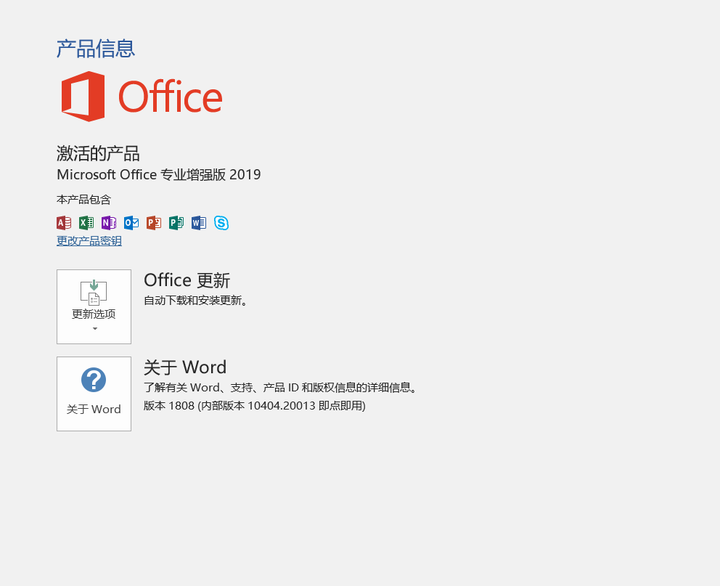Click the 本产品包含 label
Image resolution: width=720 pixels, height=586 pixels.
84,200
